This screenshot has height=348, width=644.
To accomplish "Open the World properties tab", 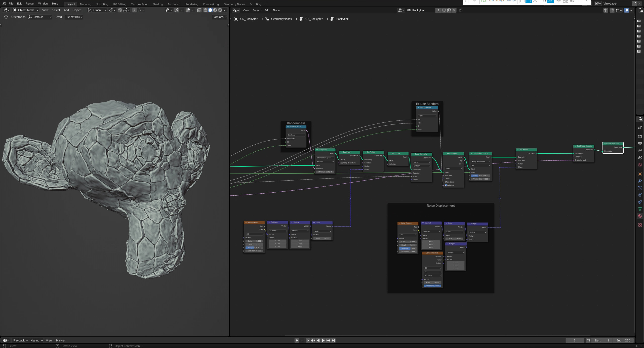I will pos(640,165).
